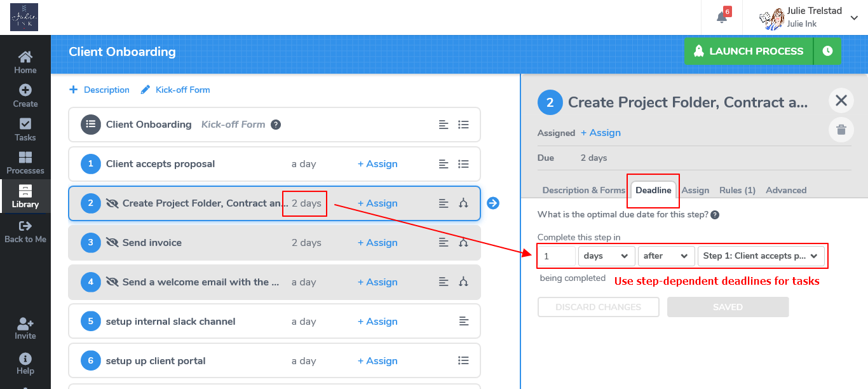Viewport: 868px width, 389px height.
Task: Open Processes in the sidebar
Action: [x=25, y=163]
